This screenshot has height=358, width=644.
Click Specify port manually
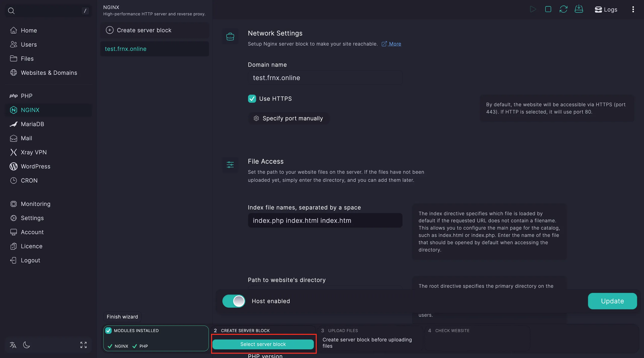pyautogui.click(x=288, y=118)
